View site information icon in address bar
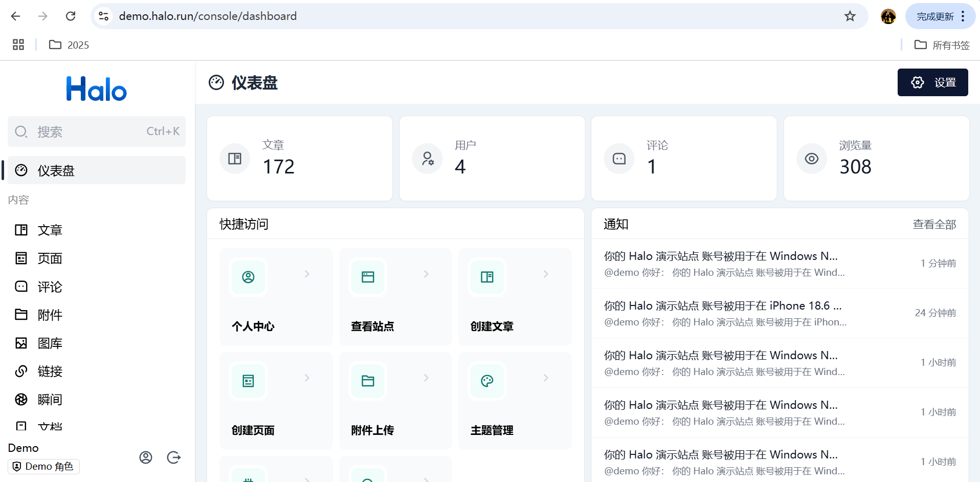The width and height of the screenshot is (980, 482). (x=104, y=16)
